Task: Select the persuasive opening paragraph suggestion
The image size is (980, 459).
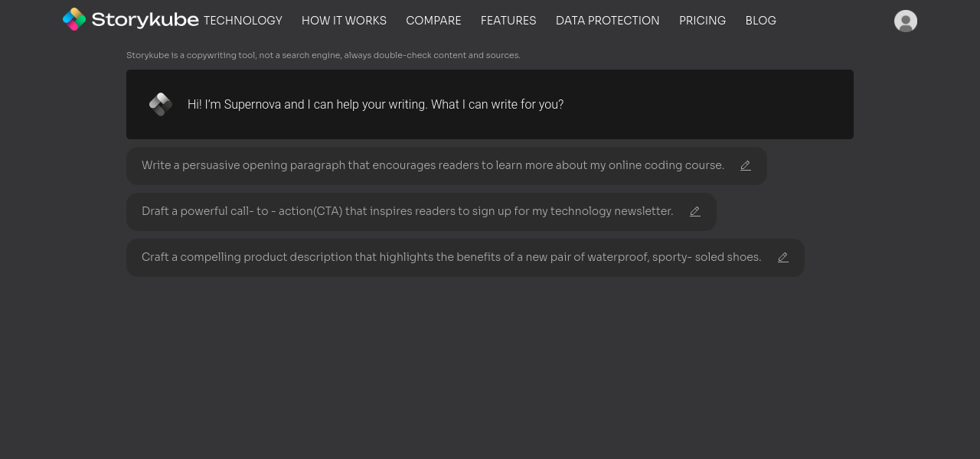Action: tap(433, 165)
